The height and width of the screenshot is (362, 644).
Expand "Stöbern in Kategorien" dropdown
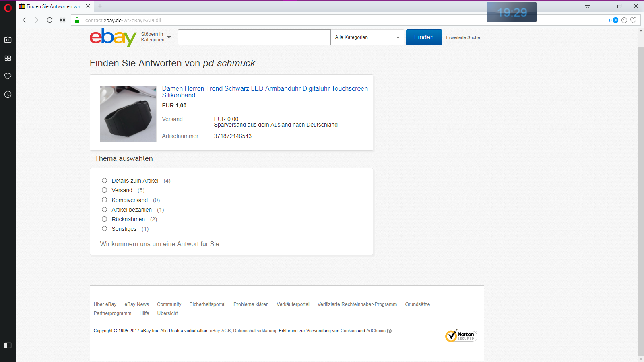(156, 37)
